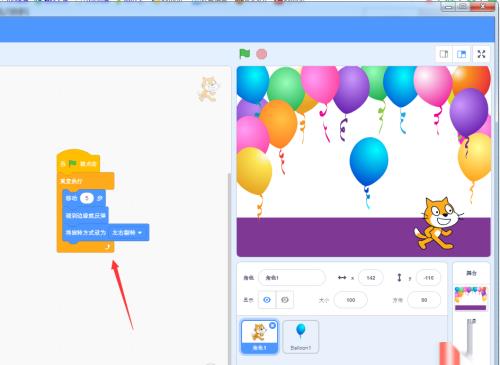Click the if on edge bounce block

[x=85, y=215]
